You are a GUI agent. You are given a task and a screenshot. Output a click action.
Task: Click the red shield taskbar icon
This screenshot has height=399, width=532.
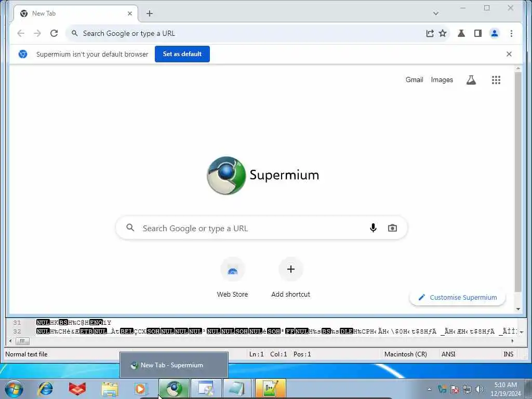pyautogui.click(x=77, y=389)
